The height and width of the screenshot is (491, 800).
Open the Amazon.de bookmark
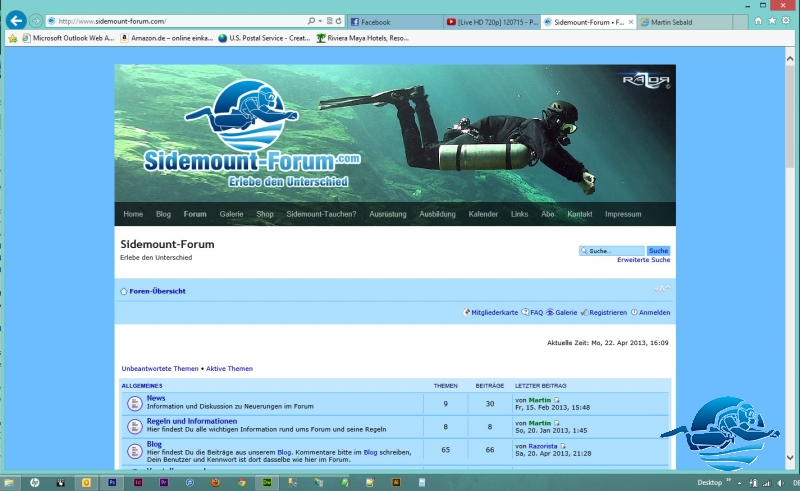(166, 38)
